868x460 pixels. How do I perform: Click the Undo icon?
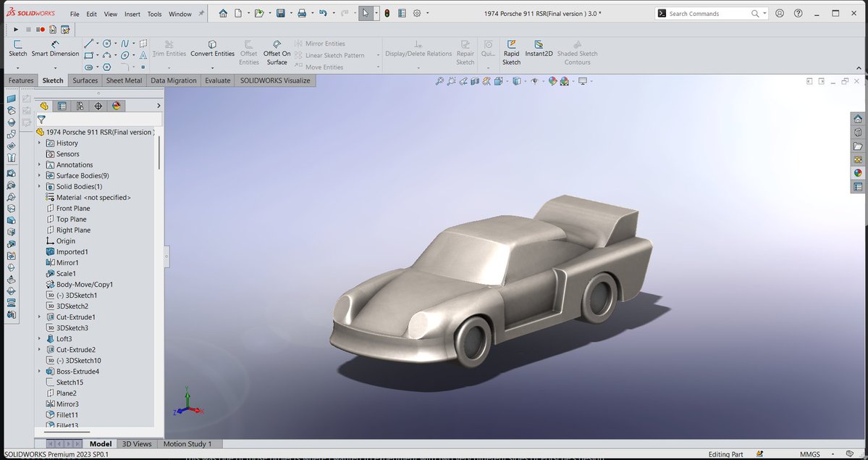coord(324,13)
